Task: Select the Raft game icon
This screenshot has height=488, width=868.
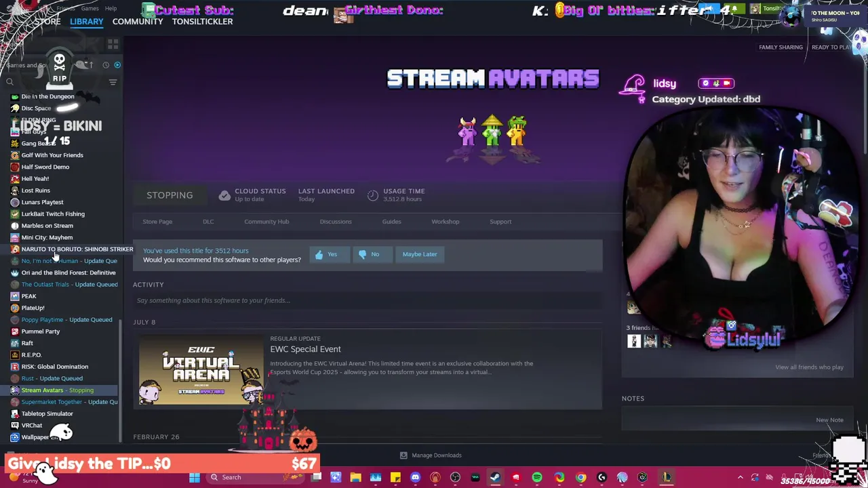Action: click(15, 343)
